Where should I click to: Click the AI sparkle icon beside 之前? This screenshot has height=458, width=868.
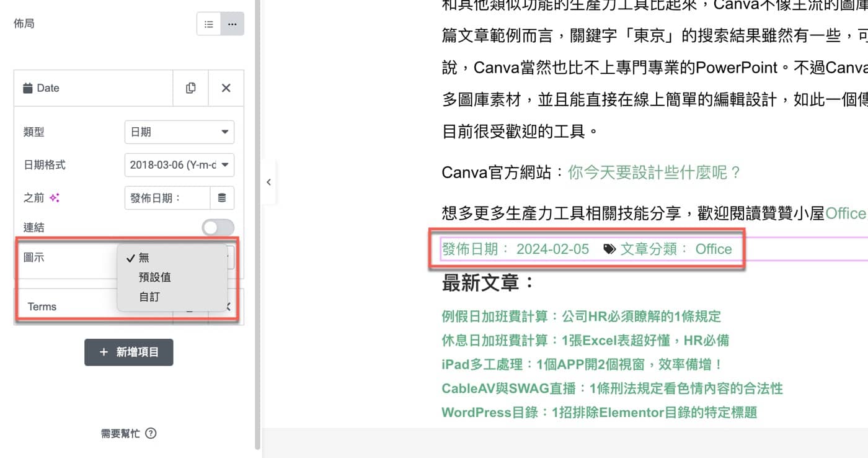(54, 198)
